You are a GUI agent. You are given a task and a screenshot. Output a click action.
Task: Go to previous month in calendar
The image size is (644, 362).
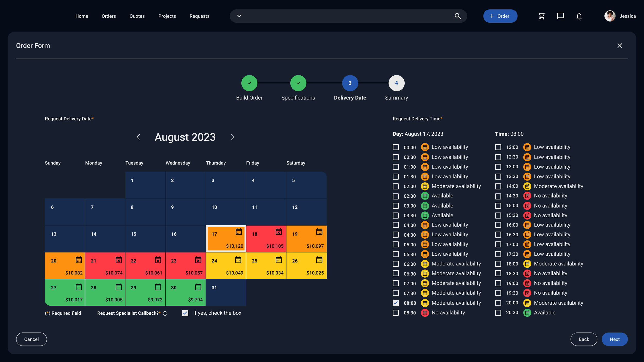point(139,137)
